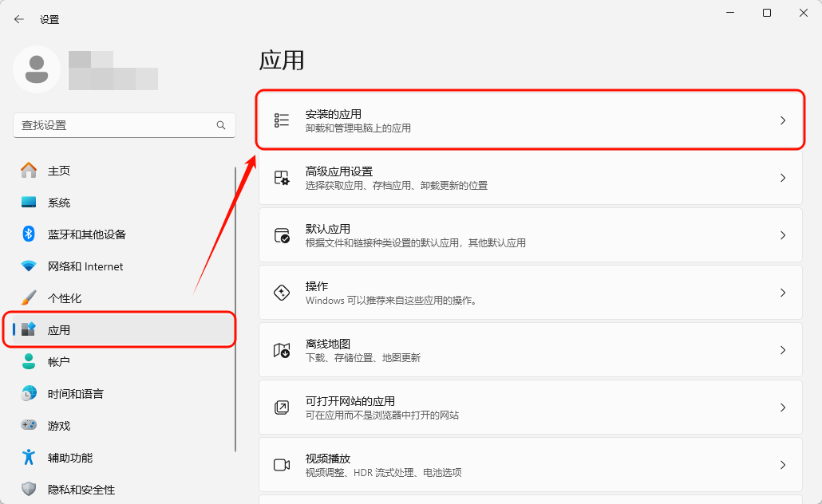The image size is (822, 504).
Task: Open 蓝牙和其他设备 settings
Action: [124, 234]
